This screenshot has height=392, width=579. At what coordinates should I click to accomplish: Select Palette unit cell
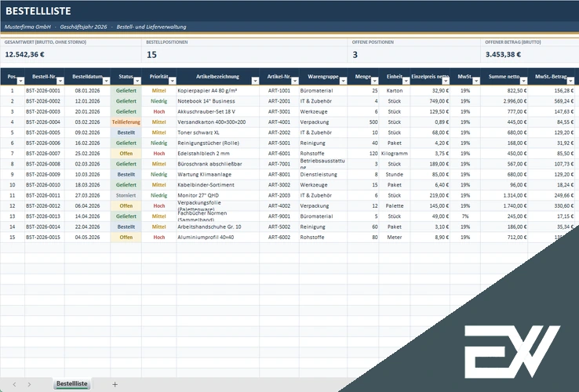395,205
